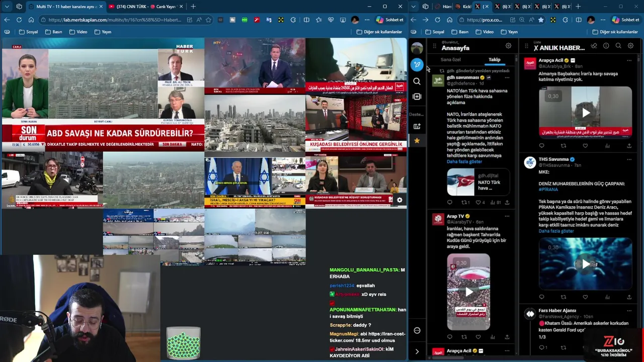Open tab search dropdown in right browser
This screenshot has height=362, width=644.
413,7
